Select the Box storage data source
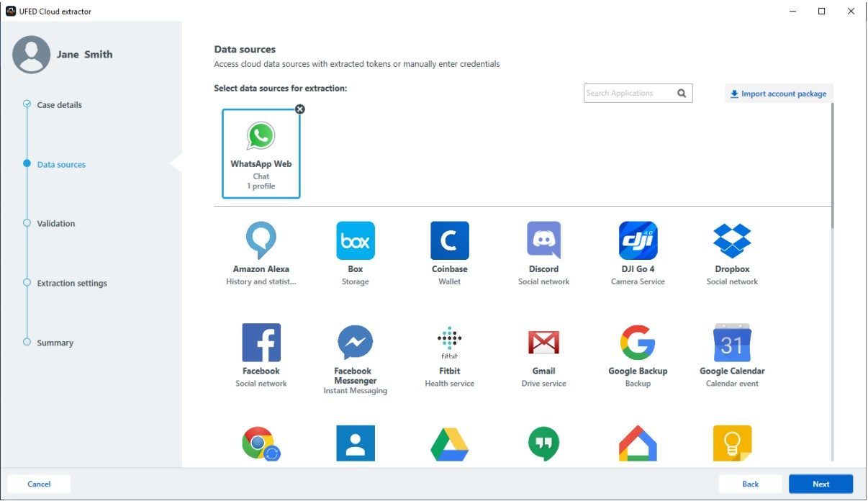 [356, 241]
